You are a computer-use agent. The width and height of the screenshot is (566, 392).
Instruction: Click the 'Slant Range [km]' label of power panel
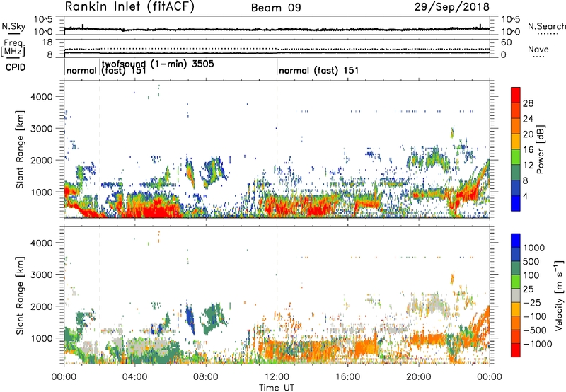20,149
